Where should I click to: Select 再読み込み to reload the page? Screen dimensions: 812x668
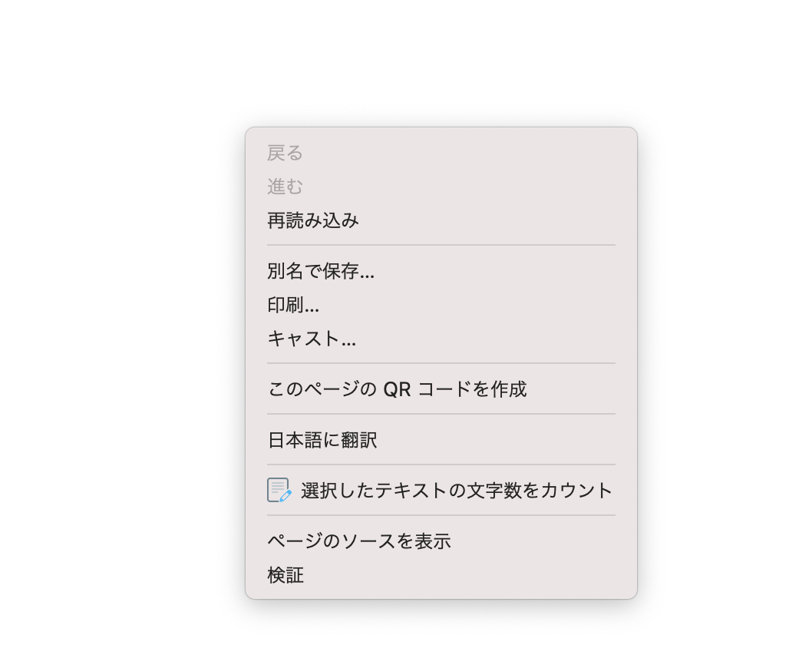point(313,221)
